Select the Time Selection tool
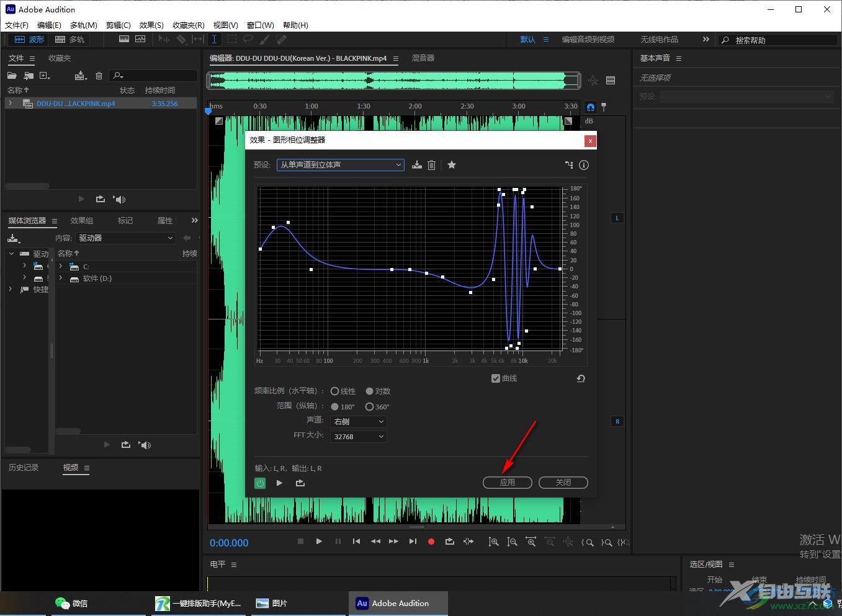The width and height of the screenshot is (842, 616). [214, 39]
